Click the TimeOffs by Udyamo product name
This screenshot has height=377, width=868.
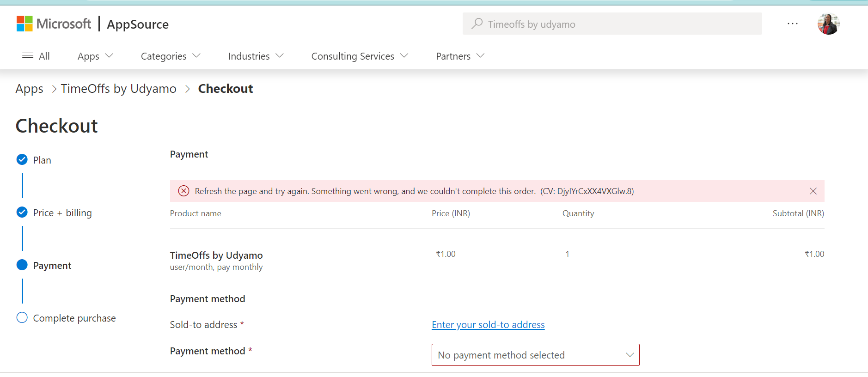(x=216, y=255)
